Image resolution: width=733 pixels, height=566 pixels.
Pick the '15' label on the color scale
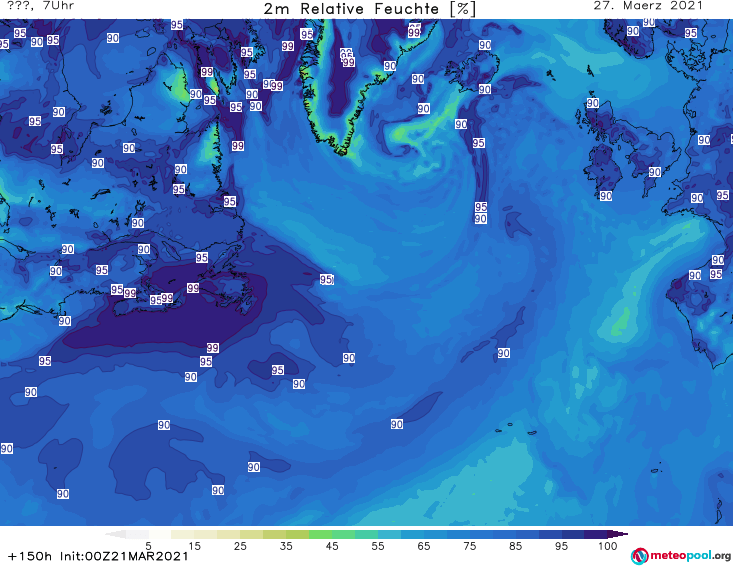point(194,546)
